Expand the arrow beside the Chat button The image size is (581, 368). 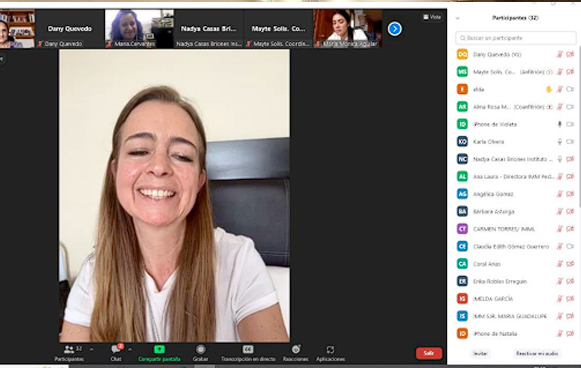click(x=130, y=349)
